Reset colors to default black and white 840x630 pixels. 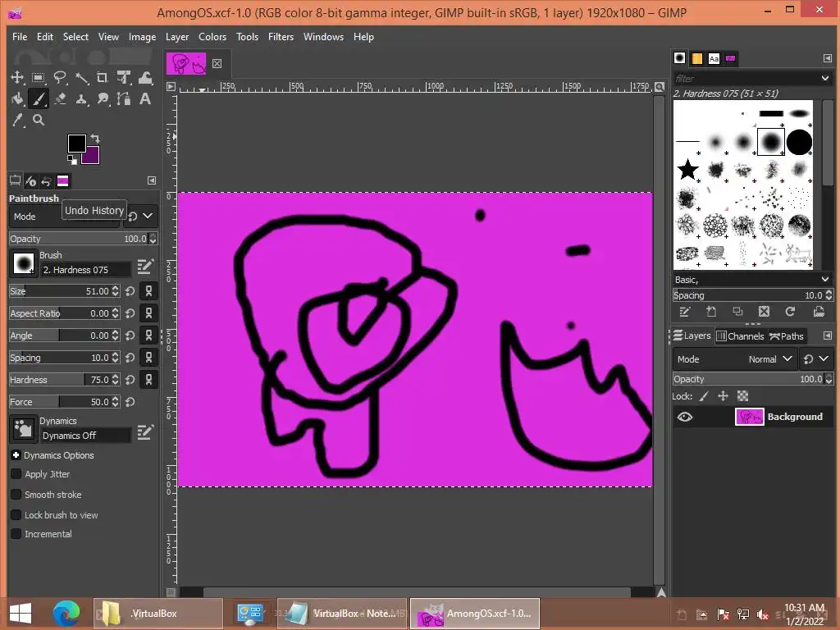coord(72,159)
